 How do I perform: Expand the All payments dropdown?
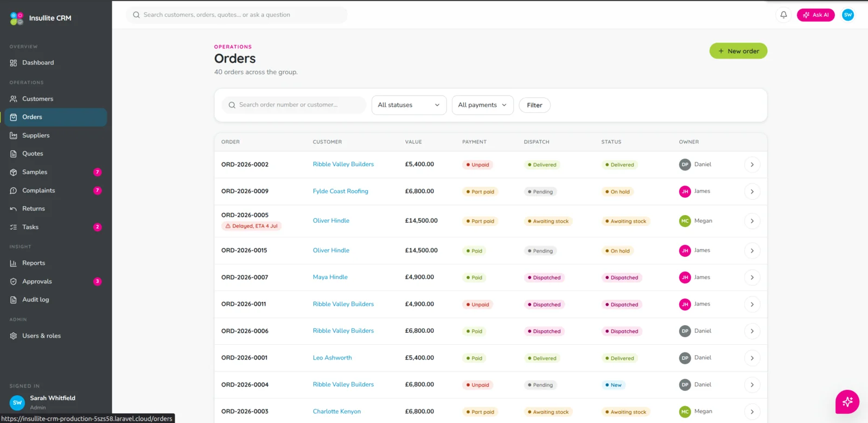coord(482,105)
